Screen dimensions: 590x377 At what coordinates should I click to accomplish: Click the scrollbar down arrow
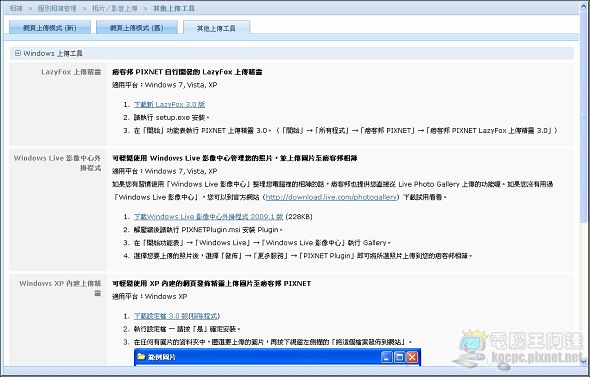point(584,361)
